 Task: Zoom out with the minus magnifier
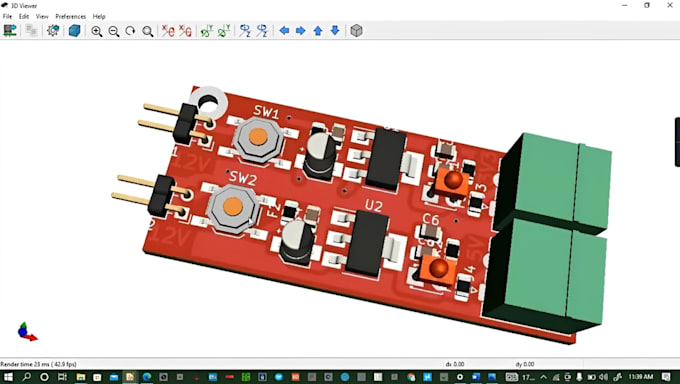tap(114, 31)
